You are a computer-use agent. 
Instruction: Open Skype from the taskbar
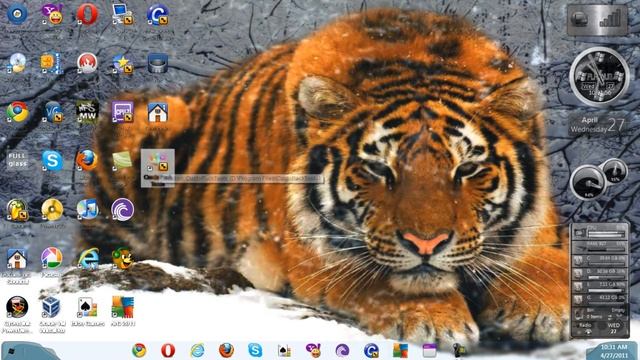coord(255,350)
